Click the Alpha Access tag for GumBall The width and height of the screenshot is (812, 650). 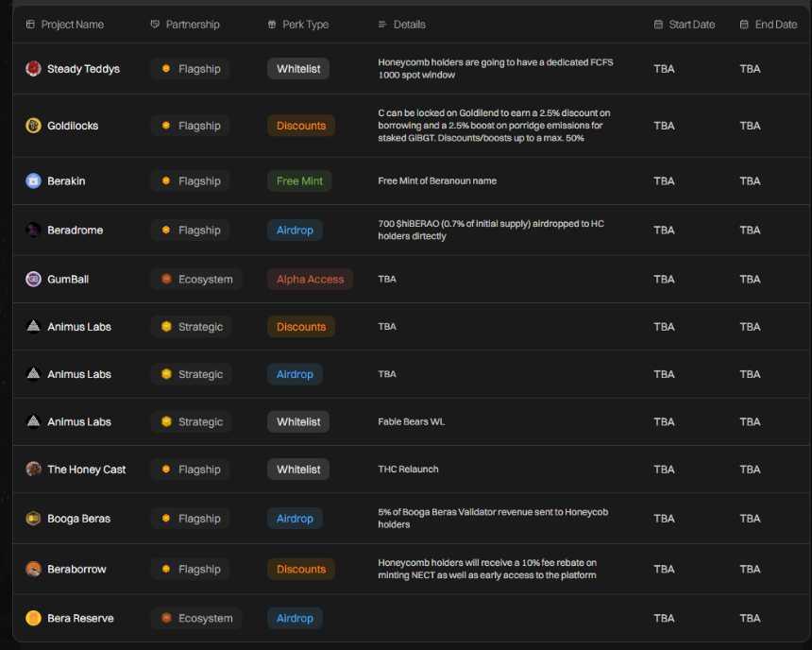click(x=311, y=279)
